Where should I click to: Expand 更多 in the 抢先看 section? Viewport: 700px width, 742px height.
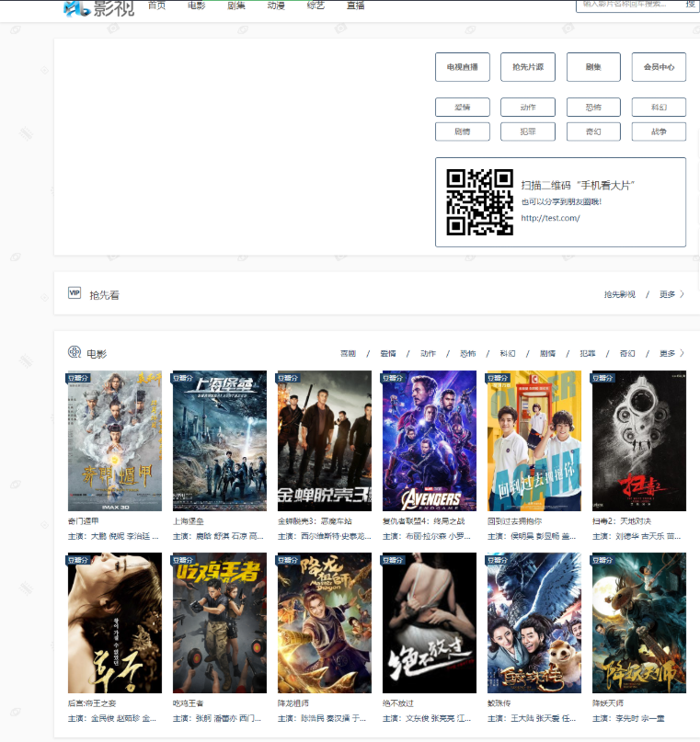(671, 295)
